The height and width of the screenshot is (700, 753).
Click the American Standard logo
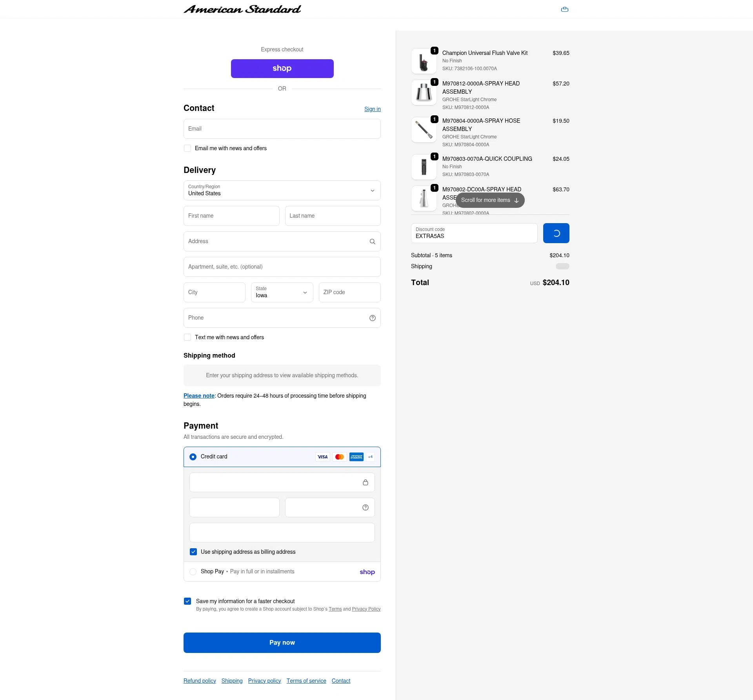[x=242, y=9]
